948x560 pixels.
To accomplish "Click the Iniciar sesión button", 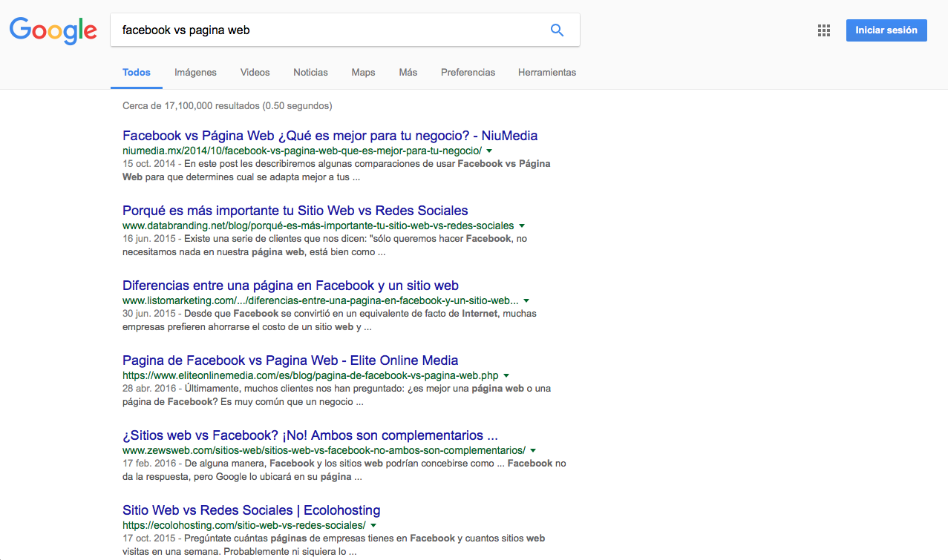I will (886, 30).
